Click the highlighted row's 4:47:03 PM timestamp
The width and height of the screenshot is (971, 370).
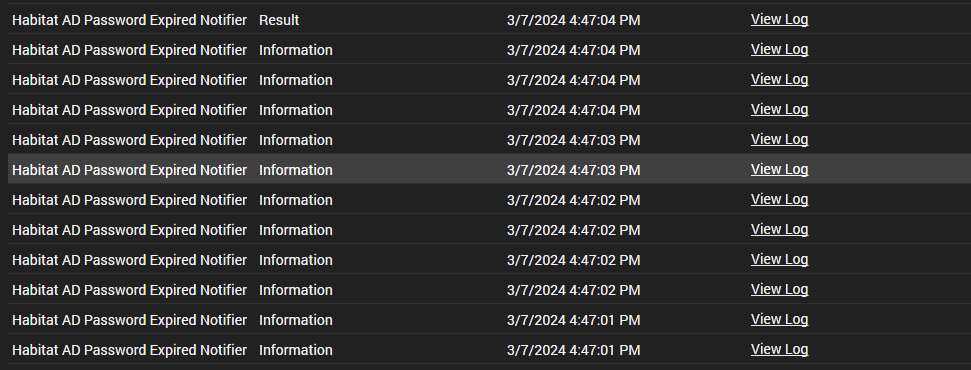coord(573,170)
